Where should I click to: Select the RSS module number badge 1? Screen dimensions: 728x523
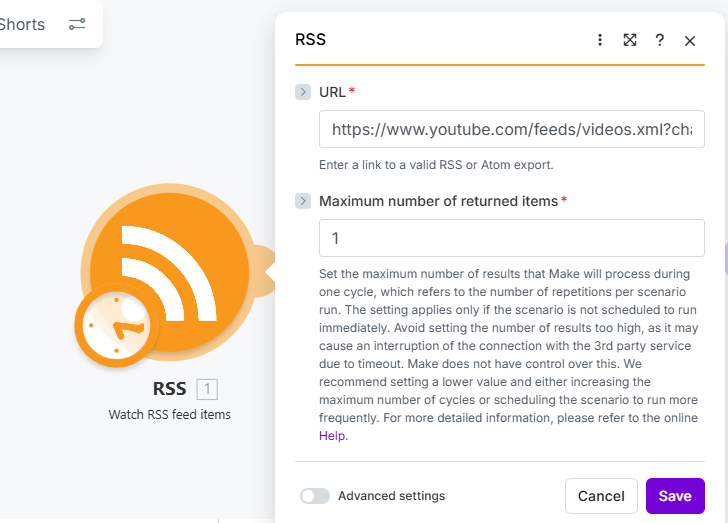[x=207, y=389]
